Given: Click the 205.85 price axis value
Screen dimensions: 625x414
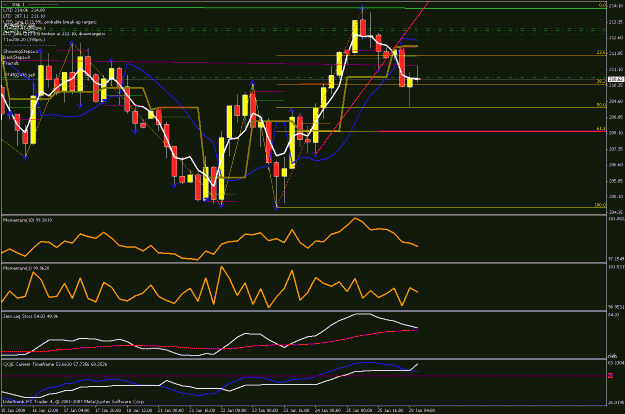Looking at the screenshot, I should 616,181.
